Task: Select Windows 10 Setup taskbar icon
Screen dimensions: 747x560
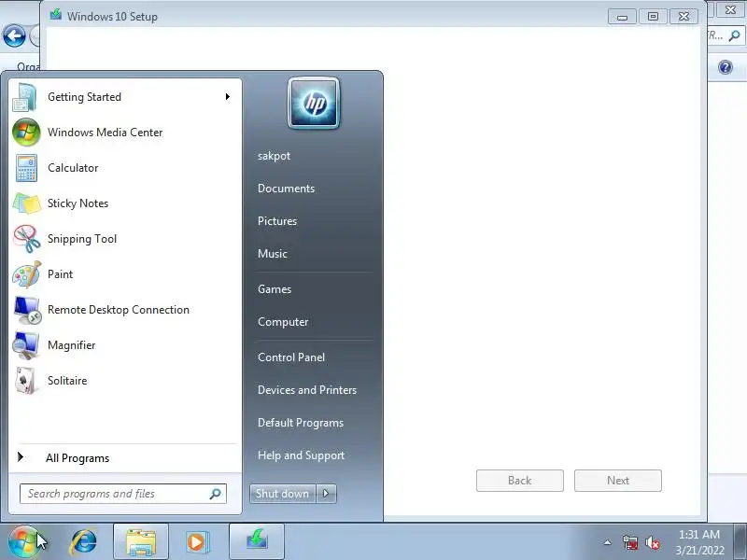Action: (257, 542)
